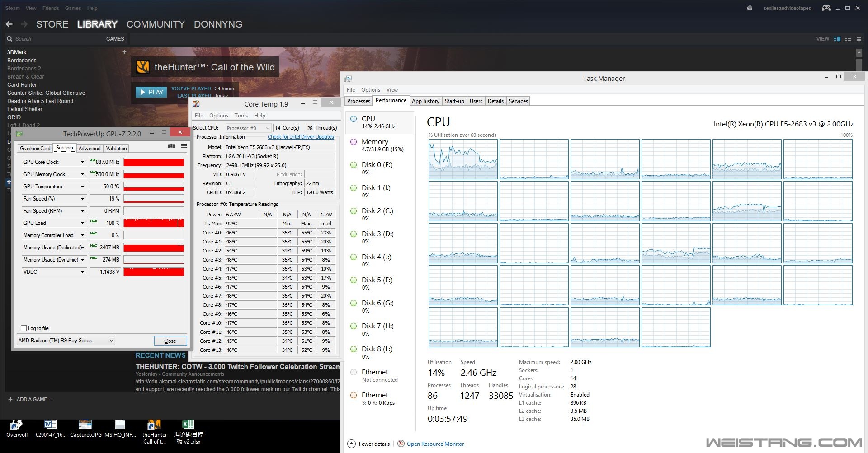Select Memory in Task Manager sidebar
The image size is (868, 453).
pyautogui.click(x=380, y=145)
